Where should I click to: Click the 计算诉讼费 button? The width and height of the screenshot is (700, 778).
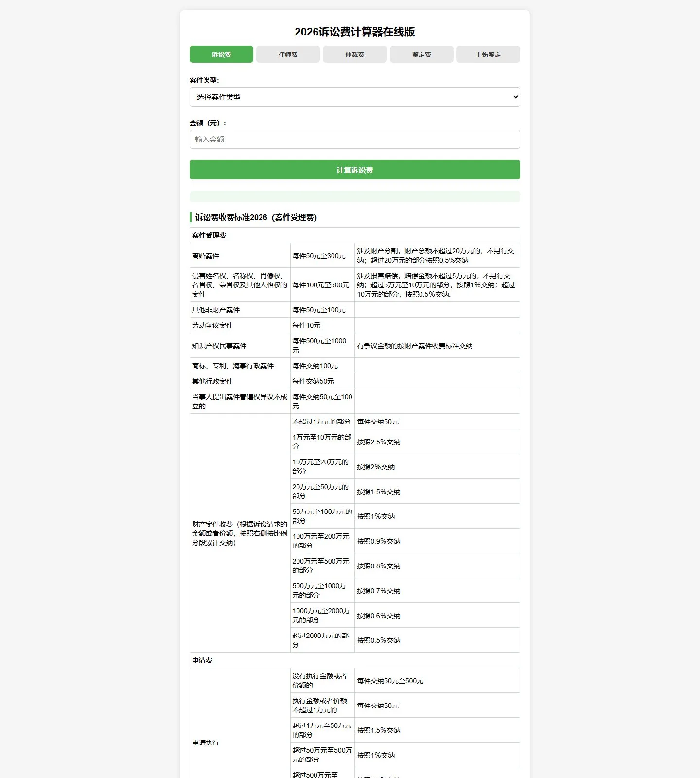pos(355,170)
